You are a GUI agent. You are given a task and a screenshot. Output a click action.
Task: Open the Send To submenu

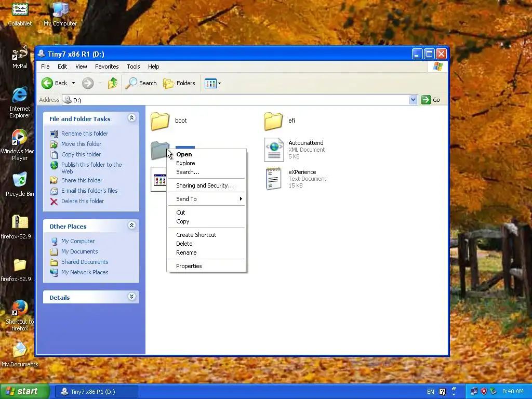[x=206, y=199]
